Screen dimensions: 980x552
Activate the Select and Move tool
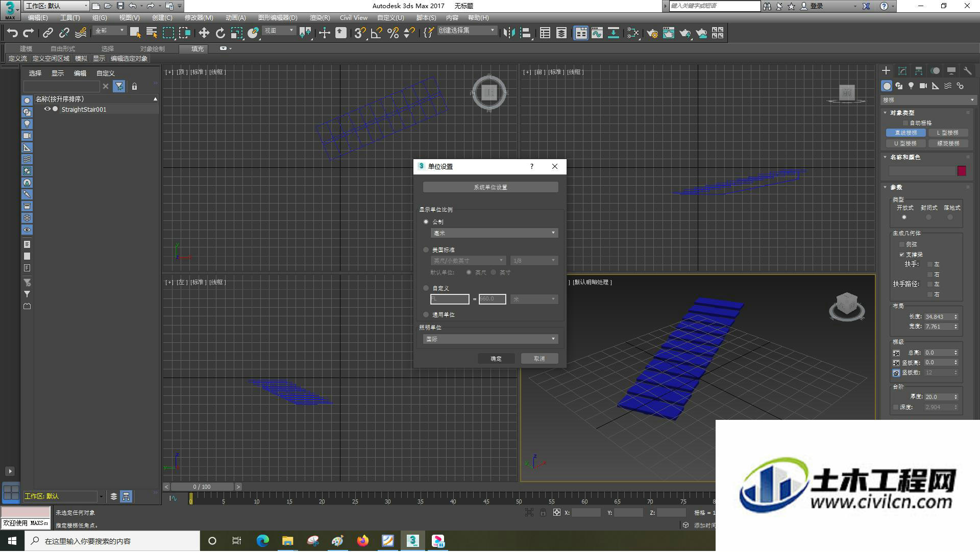(x=204, y=33)
